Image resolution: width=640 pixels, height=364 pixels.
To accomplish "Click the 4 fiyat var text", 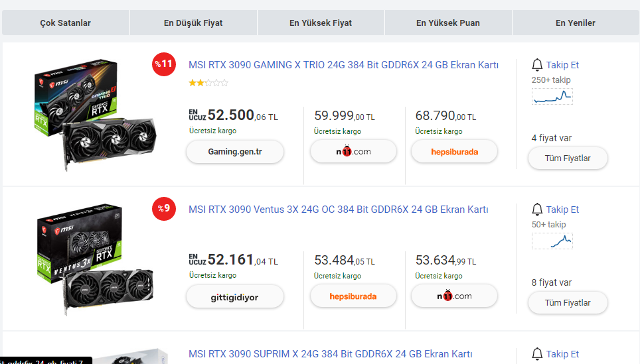I will [552, 138].
